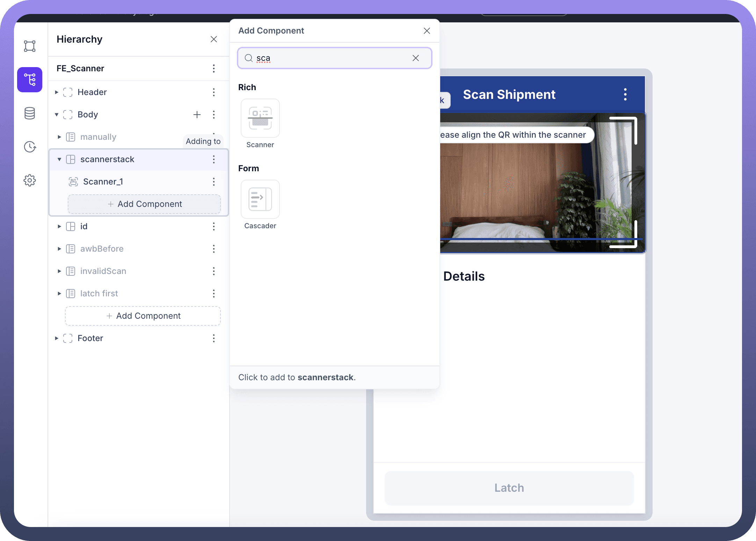Open the database icon in left sidebar
The image size is (756, 541).
30,113
